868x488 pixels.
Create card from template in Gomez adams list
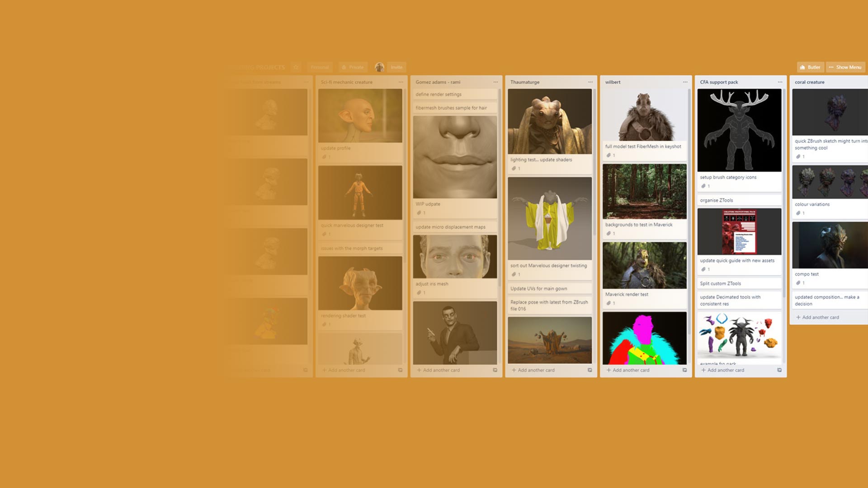point(495,370)
